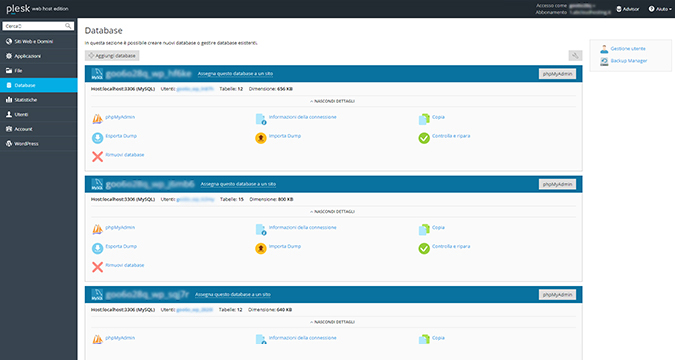Click Copia icon in third database
The height and width of the screenshot is (360, 675).
pyautogui.click(x=424, y=340)
